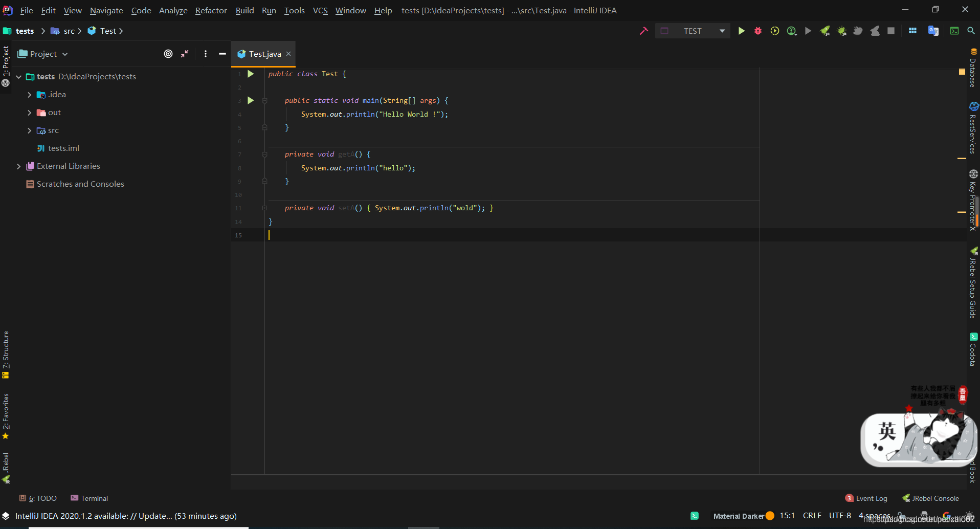Click run gutter arrow beside main method
Viewport: 980px width, 529px height.
pyautogui.click(x=251, y=100)
